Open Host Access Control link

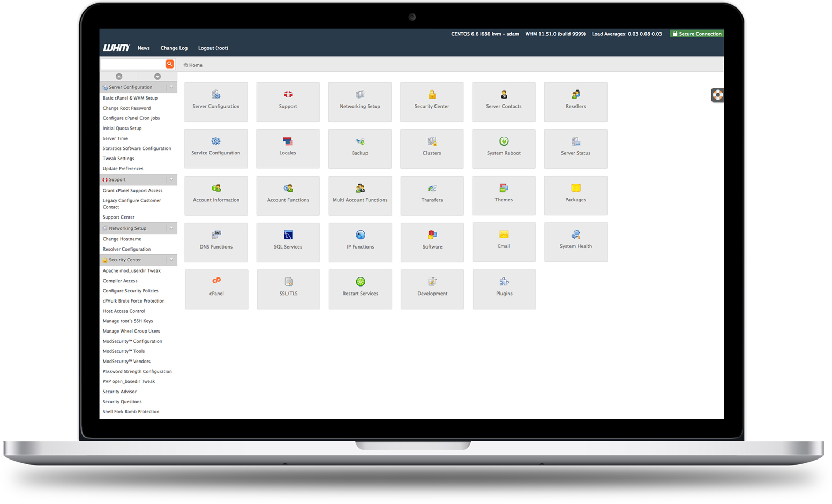point(124,311)
